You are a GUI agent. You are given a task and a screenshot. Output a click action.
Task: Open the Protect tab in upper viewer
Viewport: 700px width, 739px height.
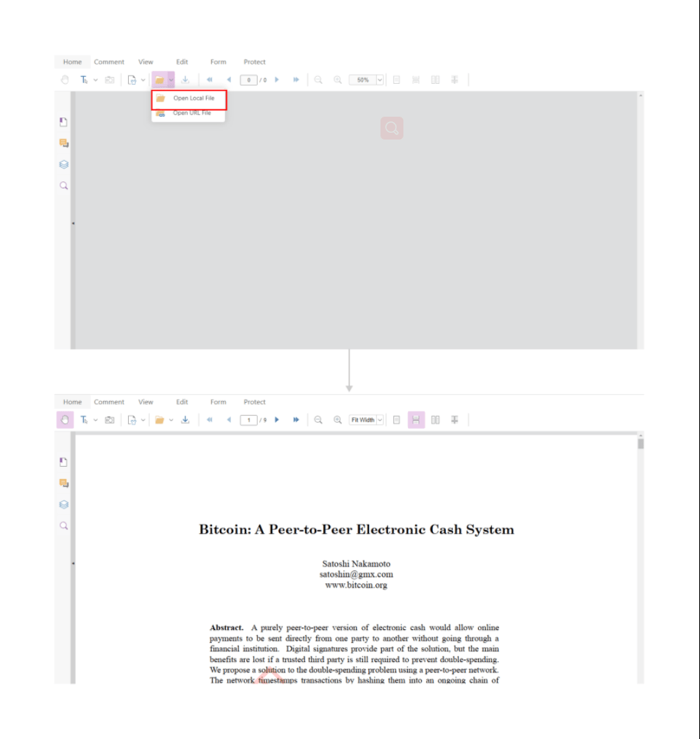pyautogui.click(x=255, y=63)
